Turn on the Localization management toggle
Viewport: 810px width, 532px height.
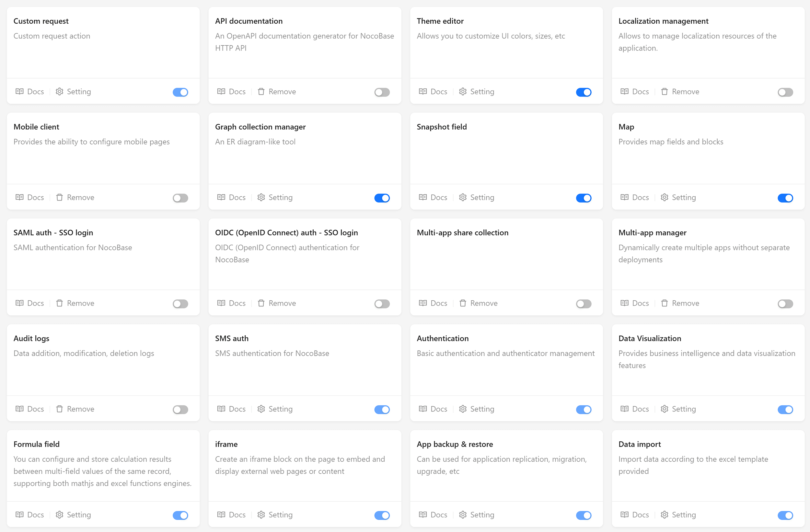click(785, 92)
